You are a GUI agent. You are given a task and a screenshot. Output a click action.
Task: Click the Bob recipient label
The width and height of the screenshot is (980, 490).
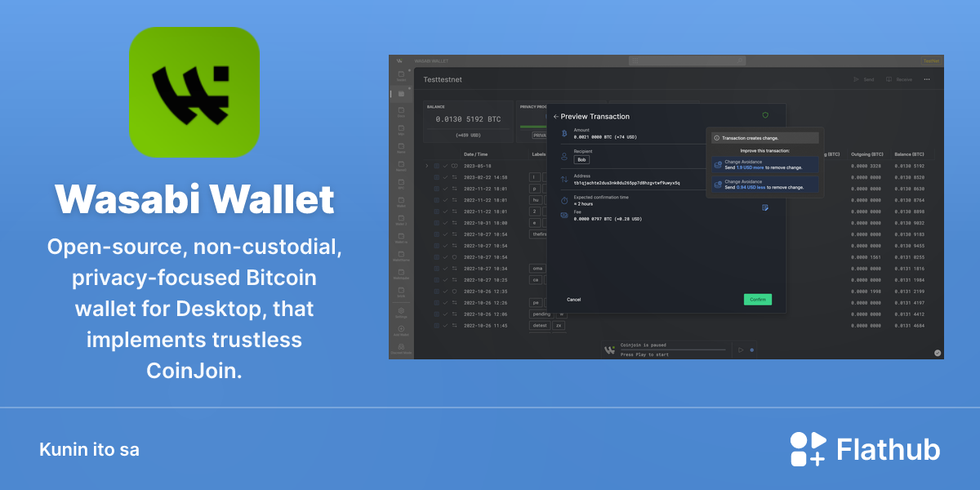pyautogui.click(x=581, y=159)
